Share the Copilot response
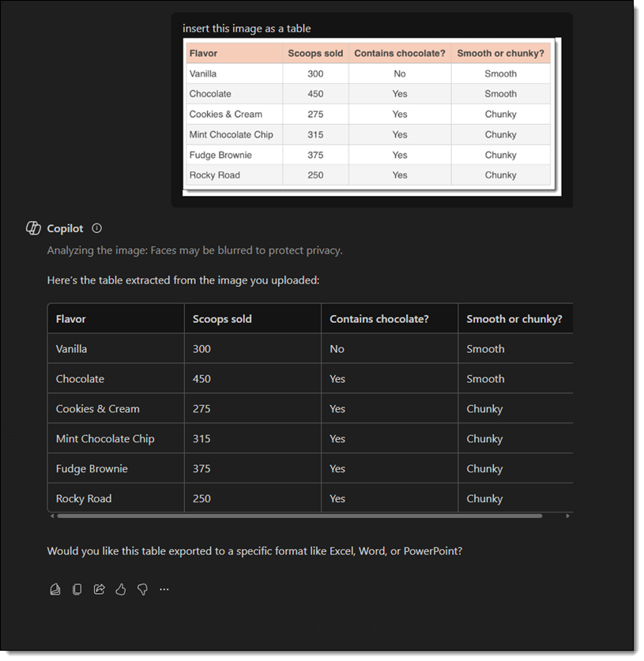 99,589
